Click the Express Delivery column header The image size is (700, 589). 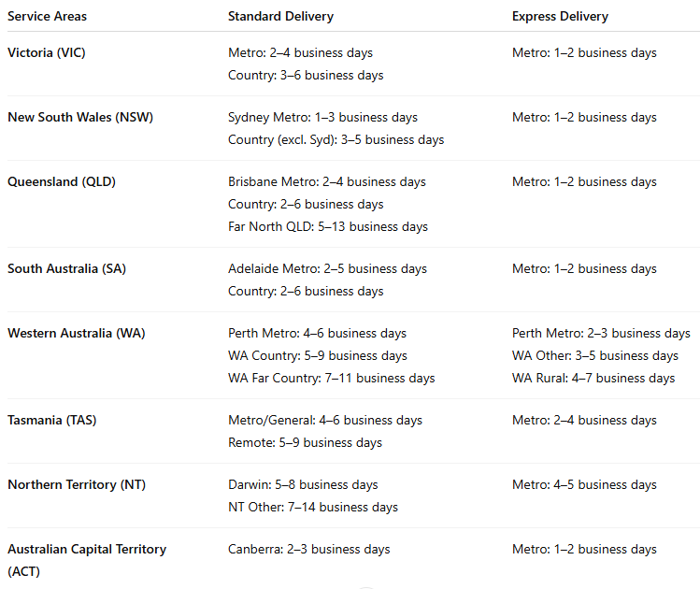point(560,17)
